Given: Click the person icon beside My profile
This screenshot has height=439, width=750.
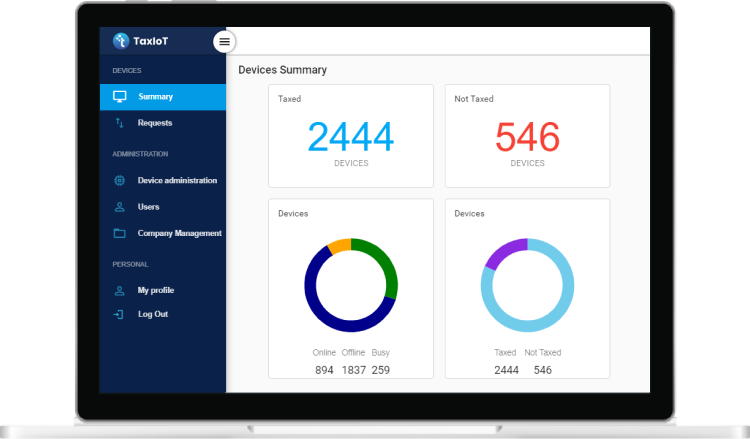Looking at the screenshot, I should pyautogui.click(x=120, y=290).
